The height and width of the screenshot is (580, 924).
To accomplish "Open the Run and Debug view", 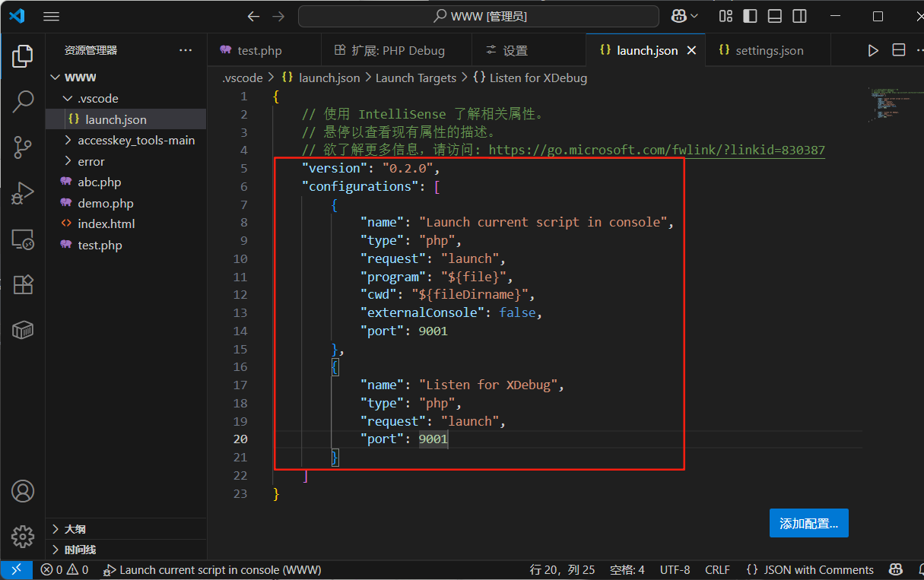I will pos(23,194).
